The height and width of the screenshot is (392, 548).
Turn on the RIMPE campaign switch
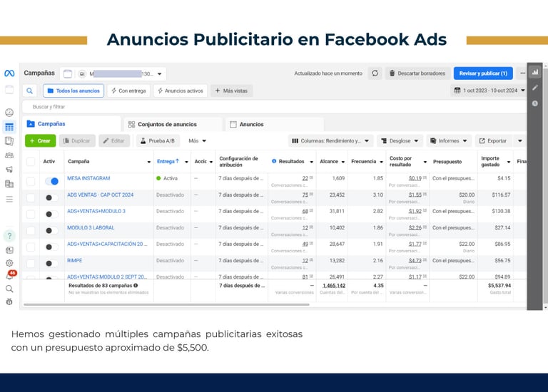tap(51, 264)
